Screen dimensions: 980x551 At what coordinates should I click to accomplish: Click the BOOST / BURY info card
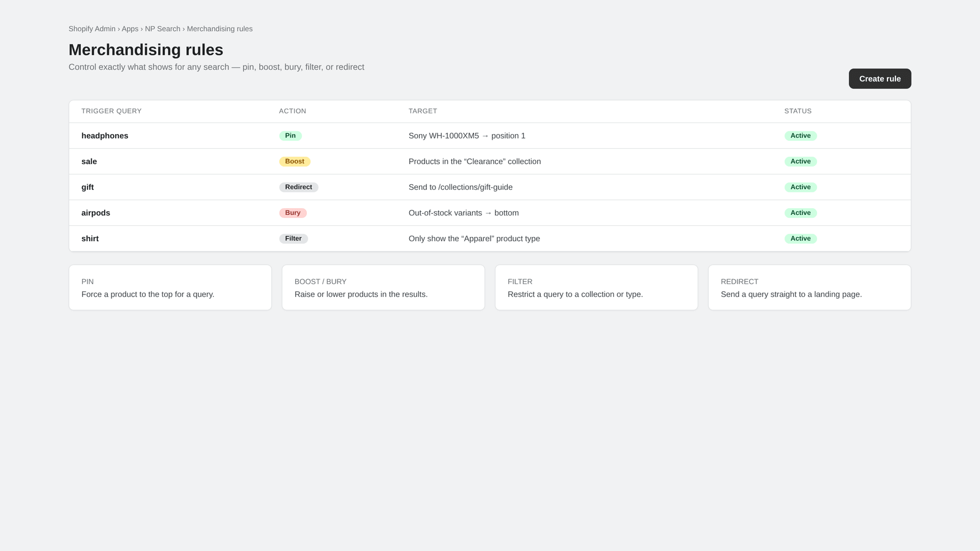coord(383,288)
